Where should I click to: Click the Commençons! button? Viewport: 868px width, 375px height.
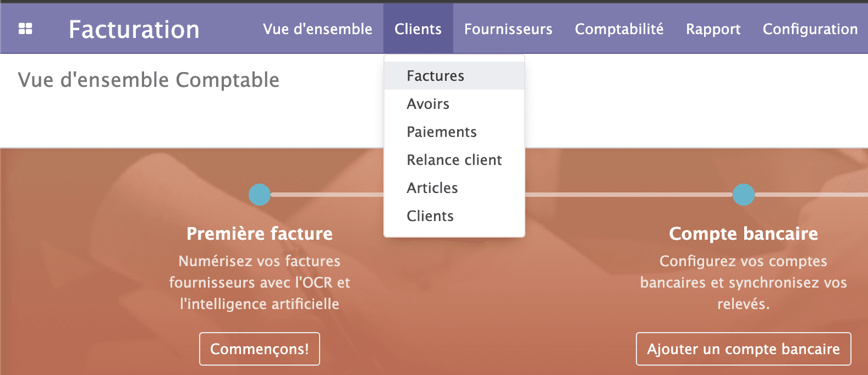259,349
